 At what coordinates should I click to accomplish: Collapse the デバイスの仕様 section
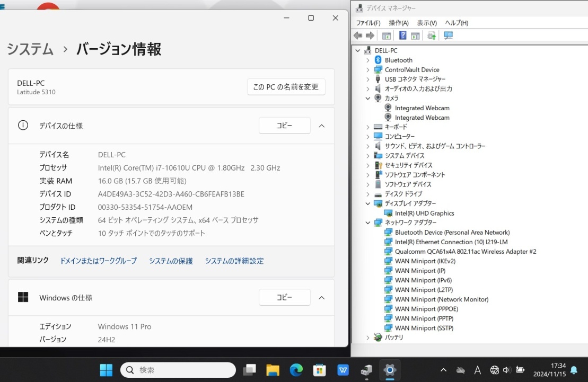(322, 126)
